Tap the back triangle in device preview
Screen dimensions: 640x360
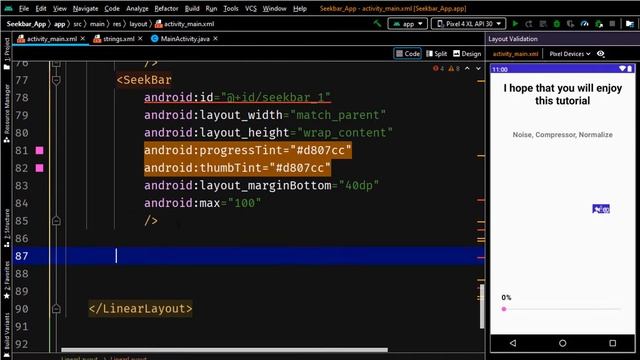coord(513,343)
